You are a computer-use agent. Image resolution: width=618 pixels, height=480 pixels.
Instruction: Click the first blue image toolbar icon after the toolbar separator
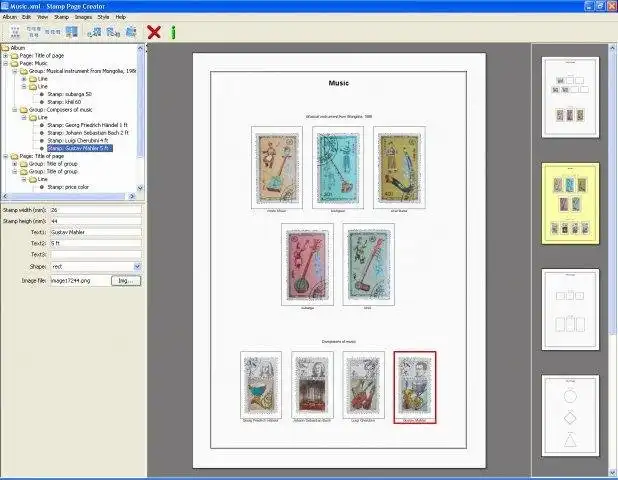coord(94,32)
